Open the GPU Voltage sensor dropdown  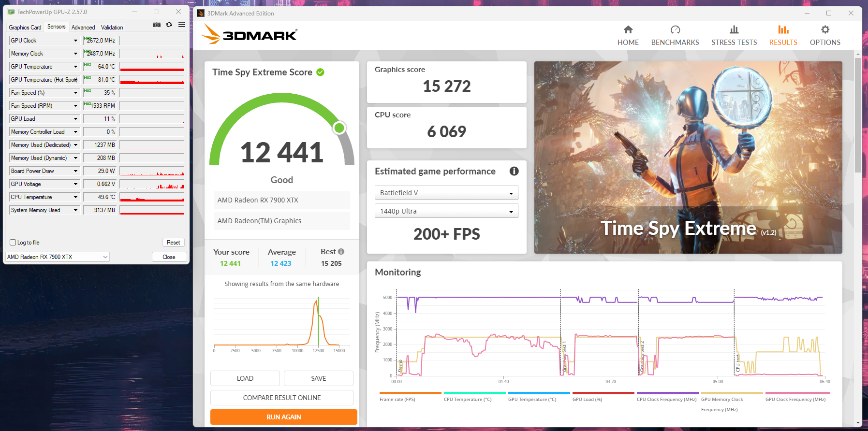[75, 184]
